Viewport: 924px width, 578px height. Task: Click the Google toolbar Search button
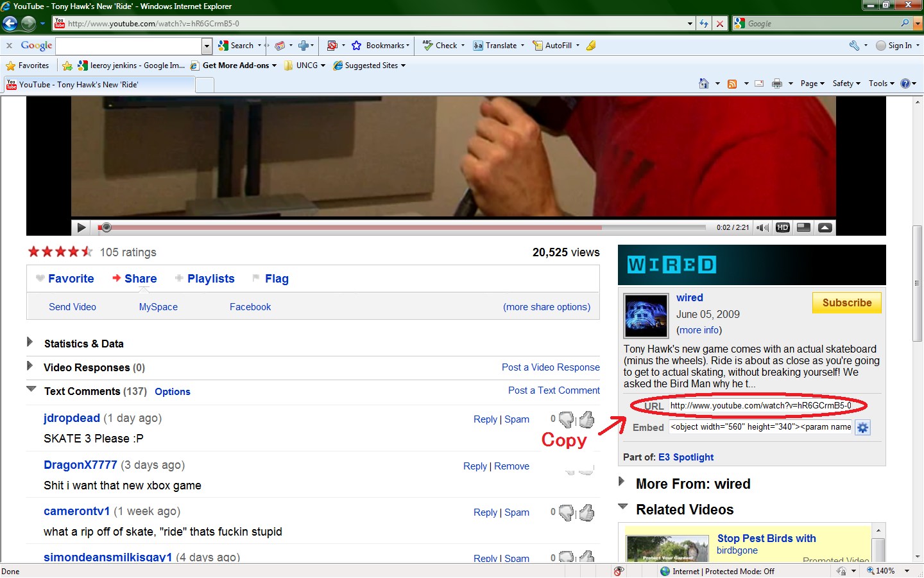click(x=236, y=46)
